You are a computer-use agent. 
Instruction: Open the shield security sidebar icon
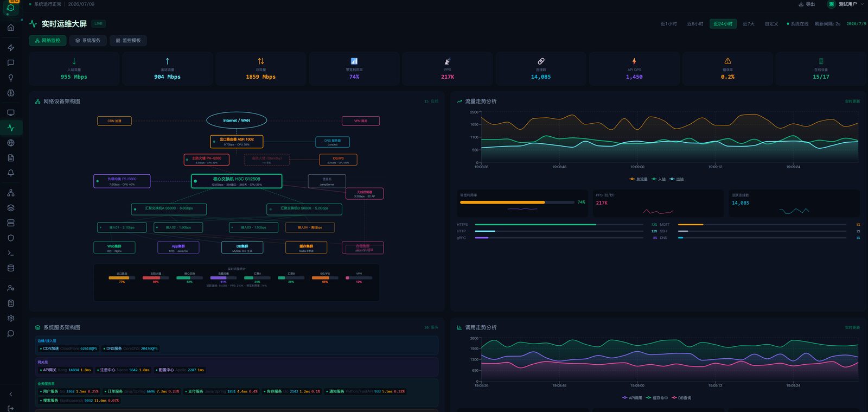pos(11,238)
